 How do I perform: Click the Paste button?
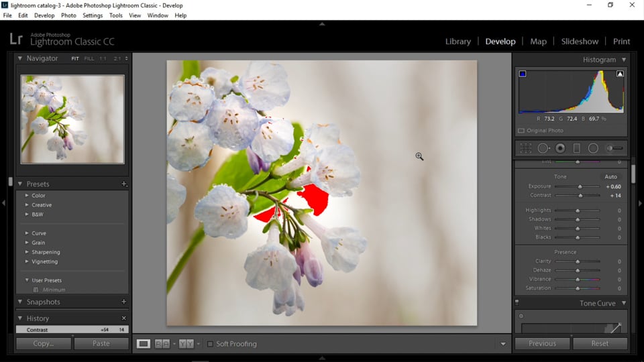tap(101, 343)
